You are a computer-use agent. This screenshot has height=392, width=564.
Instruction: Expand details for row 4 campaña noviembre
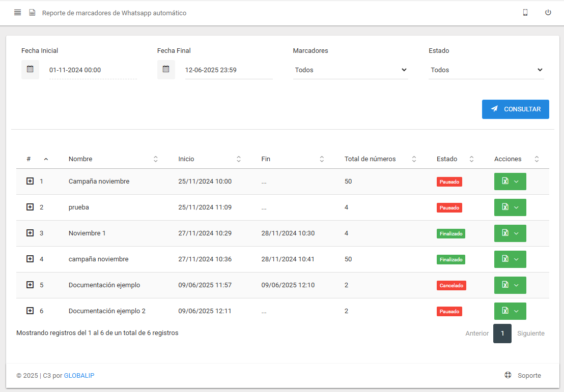pyautogui.click(x=30, y=259)
